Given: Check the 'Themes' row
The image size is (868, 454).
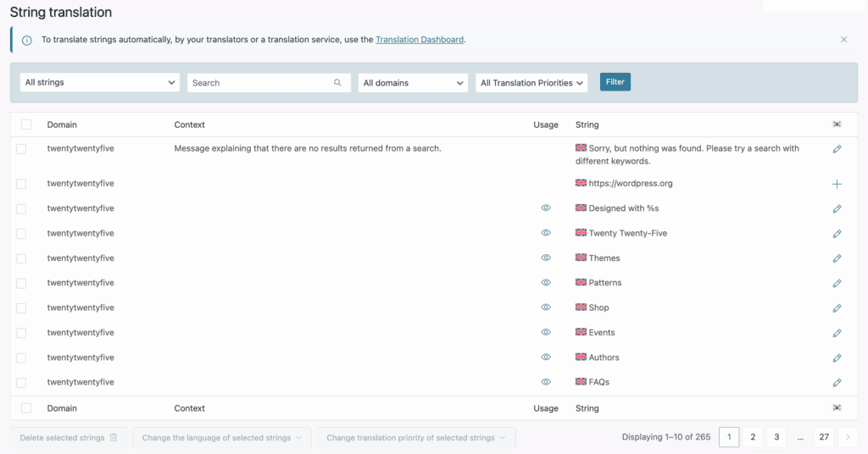Looking at the screenshot, I should 21,258.
